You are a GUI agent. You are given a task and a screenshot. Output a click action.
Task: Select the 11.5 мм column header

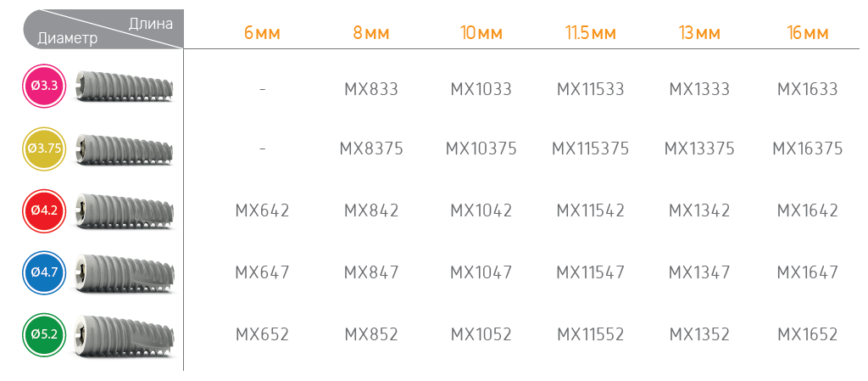coord(590,33)
